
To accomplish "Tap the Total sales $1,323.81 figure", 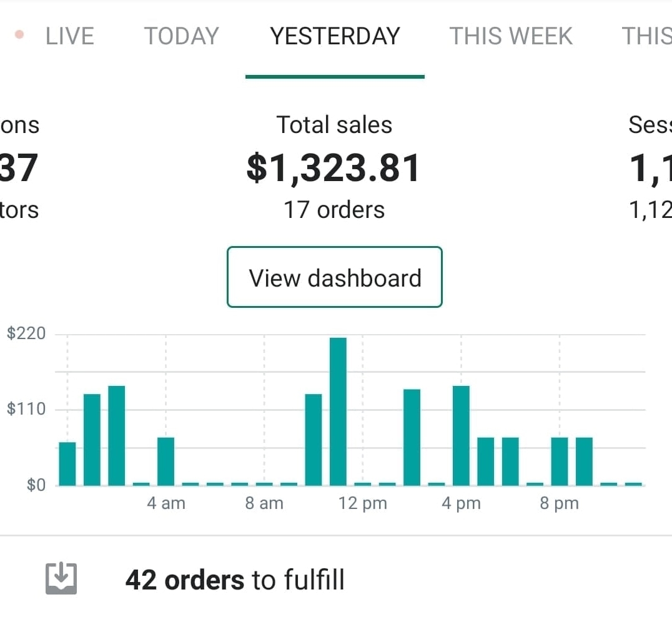I will click(x=334, y=169).
